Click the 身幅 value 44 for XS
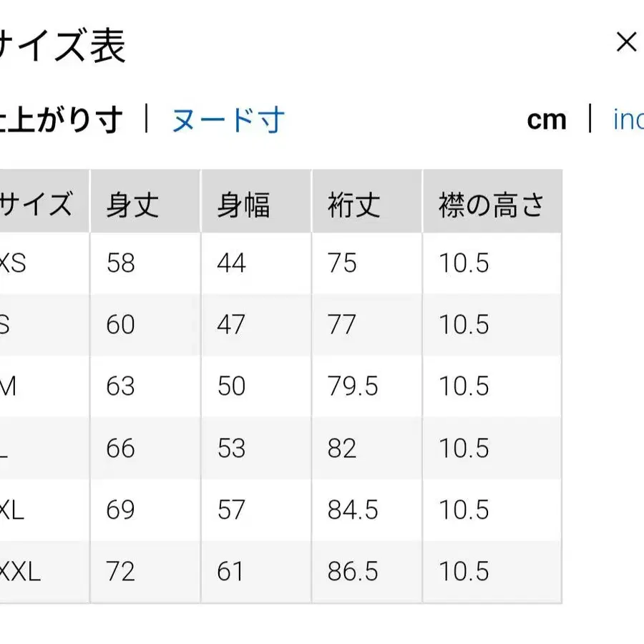644x644 pixels. 230,263
